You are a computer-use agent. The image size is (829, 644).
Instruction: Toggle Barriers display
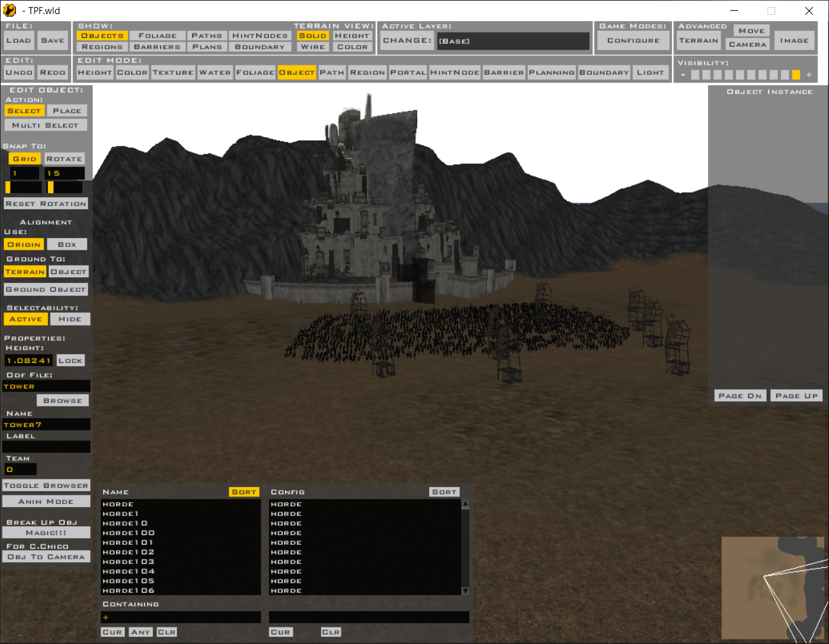(x=158, y=47)
